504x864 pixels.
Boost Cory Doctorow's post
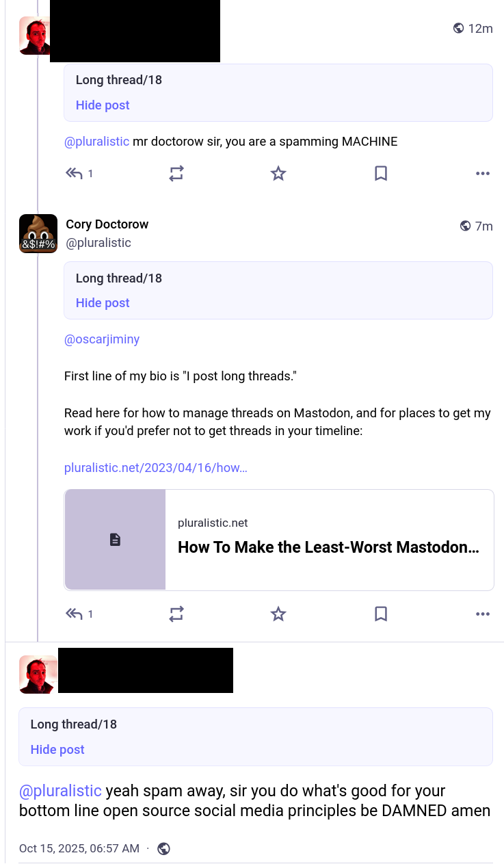(176, 614)
